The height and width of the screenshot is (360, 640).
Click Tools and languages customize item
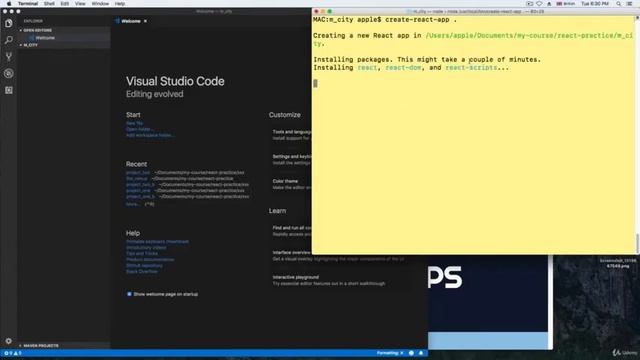(x=291, y=135)
